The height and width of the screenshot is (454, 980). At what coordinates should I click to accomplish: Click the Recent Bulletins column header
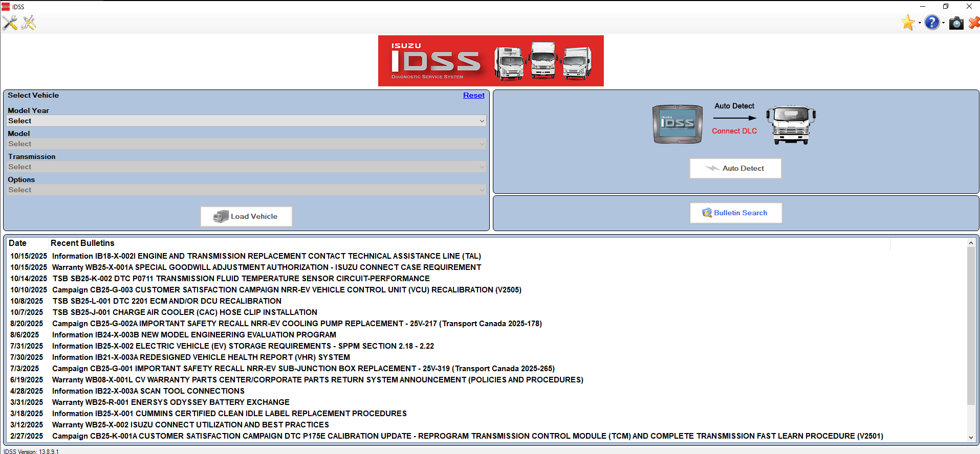tap(82, 243)
